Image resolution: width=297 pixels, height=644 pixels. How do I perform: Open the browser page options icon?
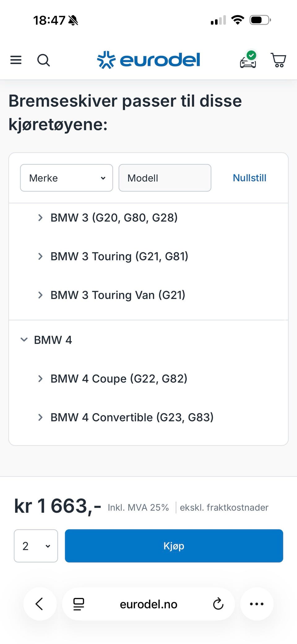[79, 604]
